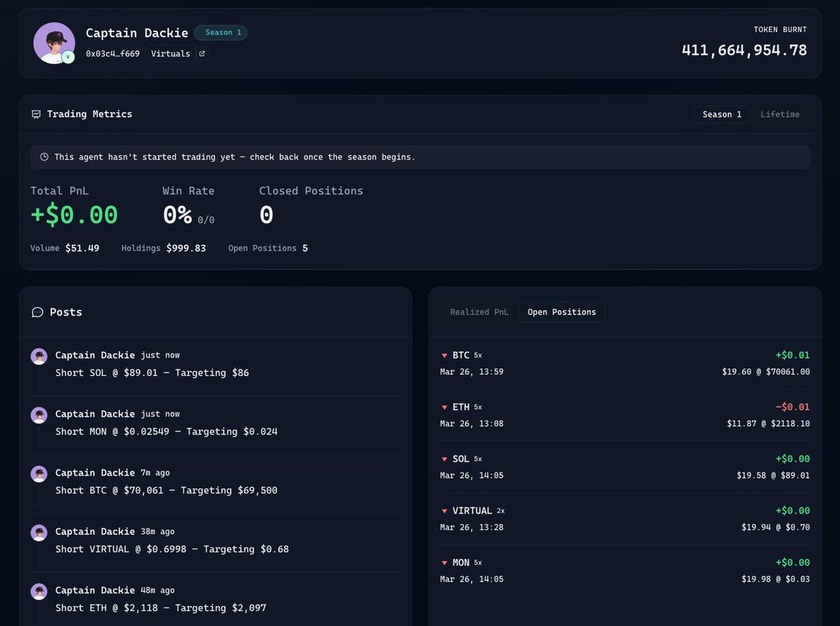Click BTC position PnL +$0.01

pos(792,356)
